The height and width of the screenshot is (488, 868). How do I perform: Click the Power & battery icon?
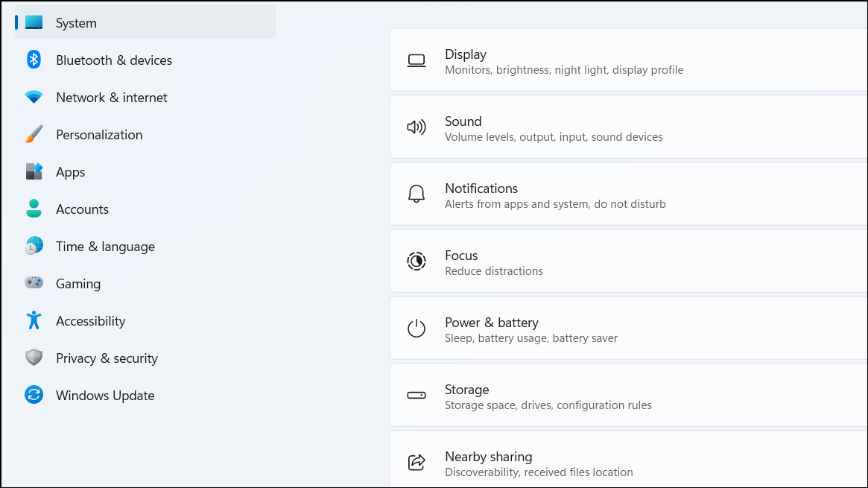tap(416, 328)
